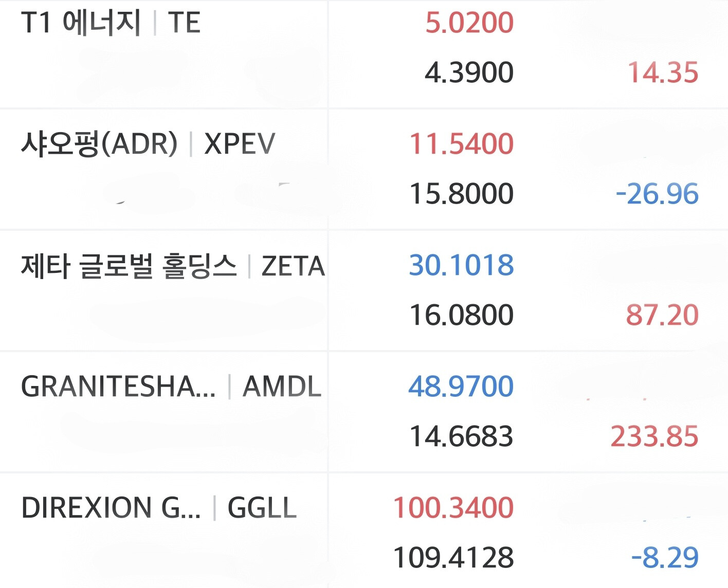
Task: Tap the GRANITESHA... stock name
Action: point(118,387)
